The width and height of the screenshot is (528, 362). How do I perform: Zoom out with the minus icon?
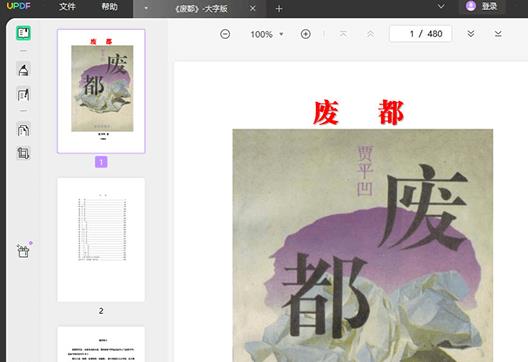pos(225,34)
